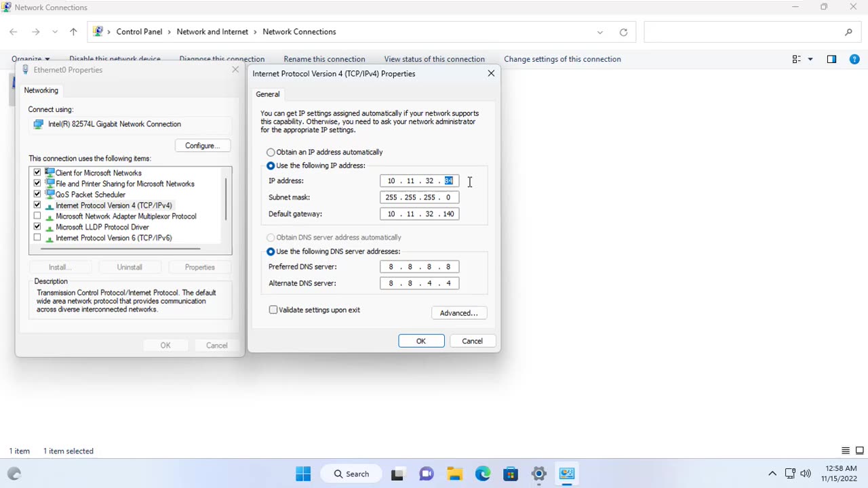Go up one level with the Up arrow
Image resolution: width=868 pixels, height=488 pixels.
pos(73,32)
